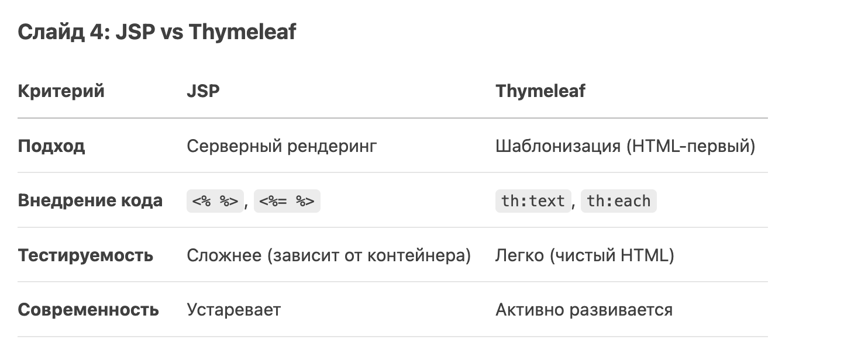This screenshot has height=360, width=868.
Task: Select the 'Внедрение кода' row label
Action: click(90, 200)
